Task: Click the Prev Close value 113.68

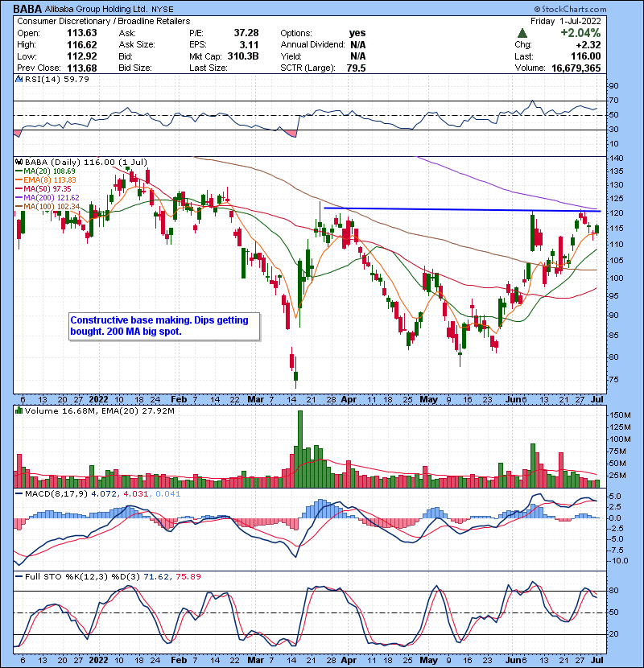Action: click(x=81, y=68)
